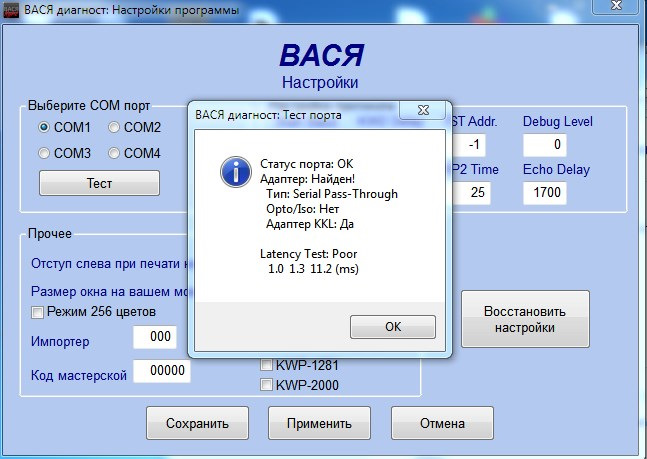Click the Отмена button
The height and width of the screenshot is (459, 647).
pyautogui.click(x=442, y=423)
